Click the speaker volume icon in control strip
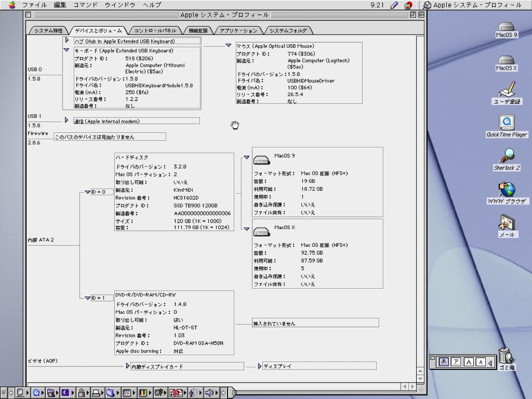Viewport: 532px width, 399px height. coord(209,393)
